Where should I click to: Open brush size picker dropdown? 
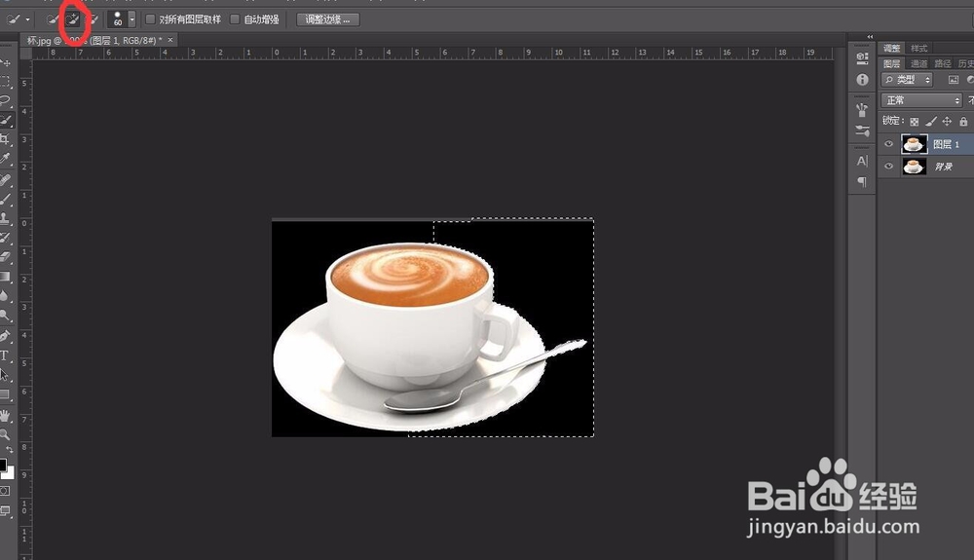point(131,19)
